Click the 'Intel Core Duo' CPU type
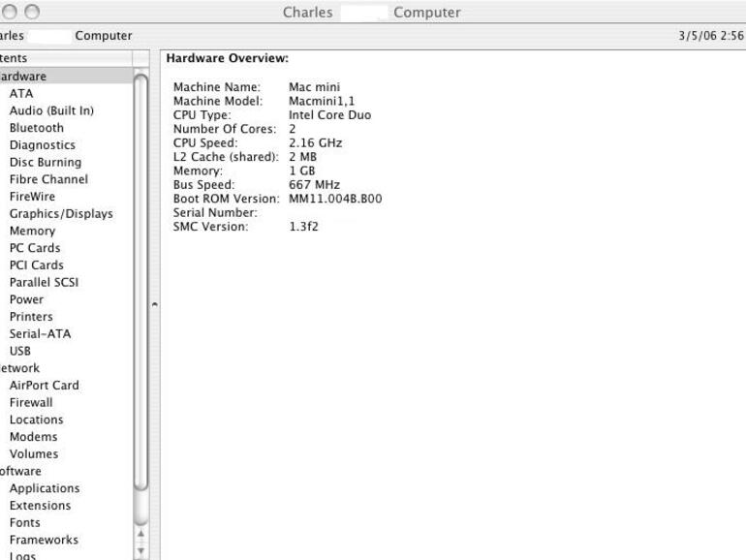Image resolution: width=746 pixels, height=560 pixels. pyautogui.click(x=329, y=114)
